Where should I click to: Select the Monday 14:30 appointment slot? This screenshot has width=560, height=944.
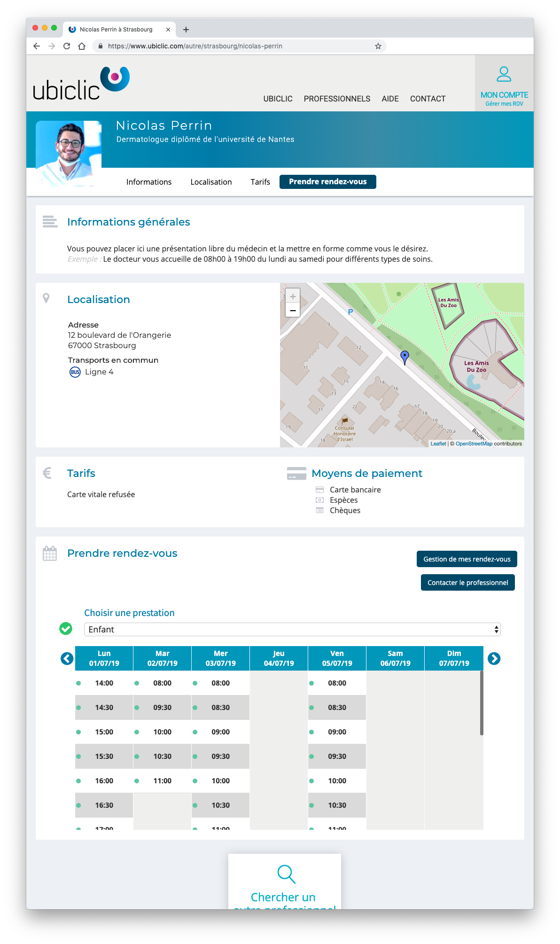[x=104, y=708]
